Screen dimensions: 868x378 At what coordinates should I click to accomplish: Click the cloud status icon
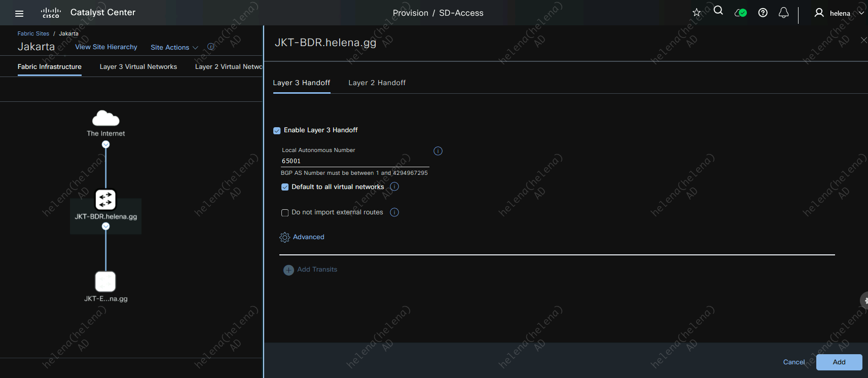pyautogui.click(x=740, y=13)
